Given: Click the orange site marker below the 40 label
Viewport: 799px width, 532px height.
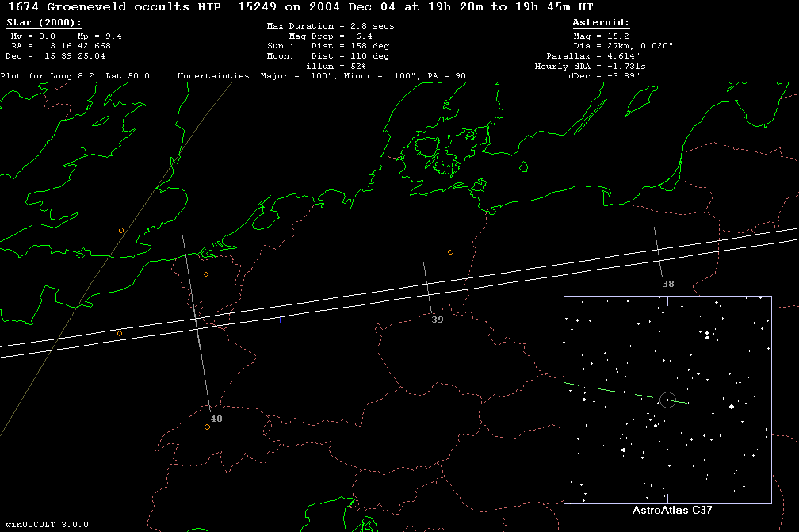Looking at the screenshot, I should (208, 427).
